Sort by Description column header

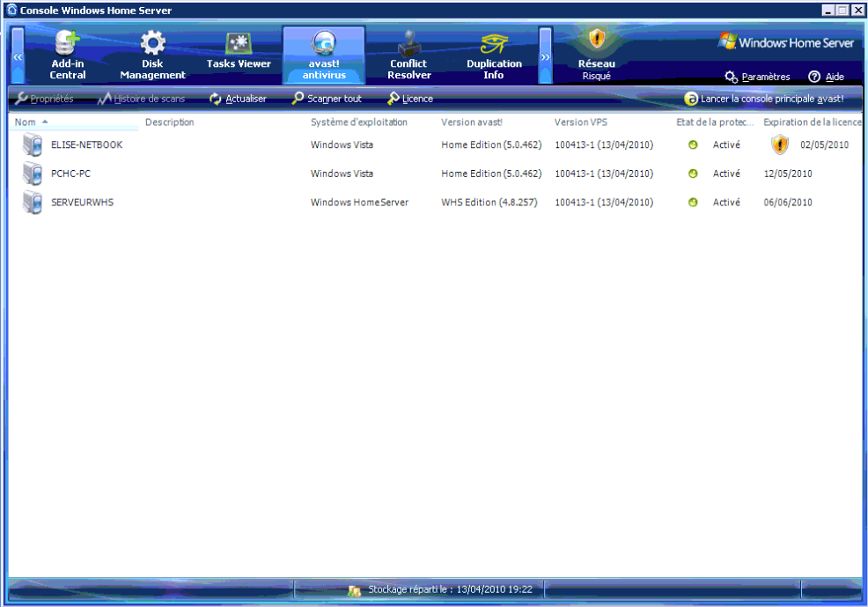tap(169, 122)
